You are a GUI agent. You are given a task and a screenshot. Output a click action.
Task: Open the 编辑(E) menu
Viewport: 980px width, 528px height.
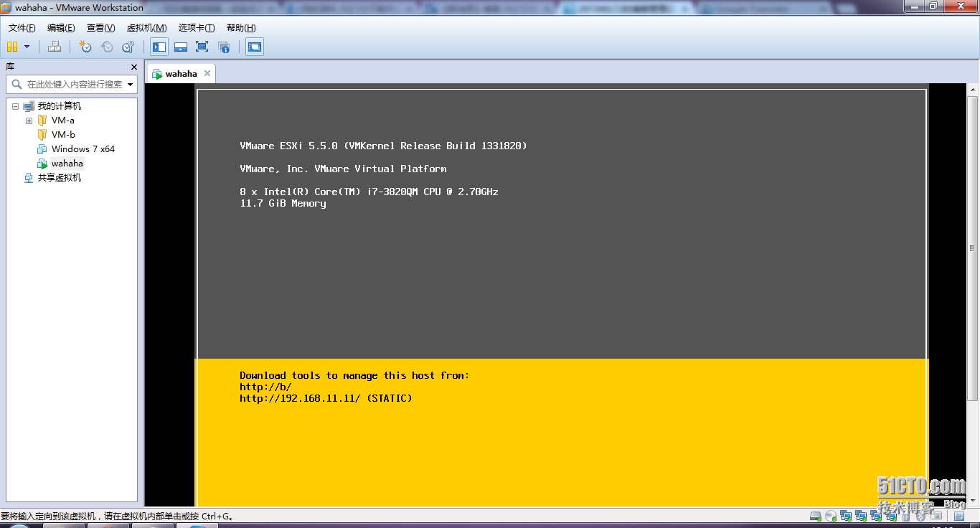click(x=61, y=28)
